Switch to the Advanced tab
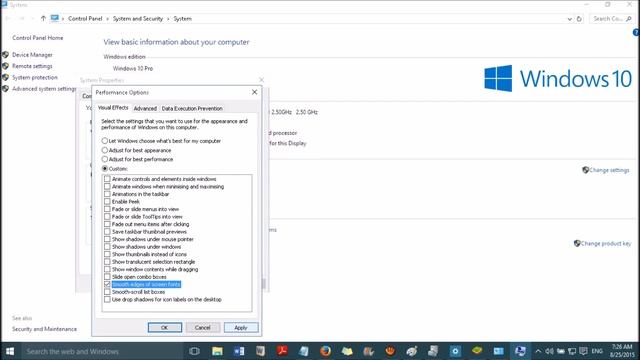Screen dimensions: 640x360 (x=145, y=109)
